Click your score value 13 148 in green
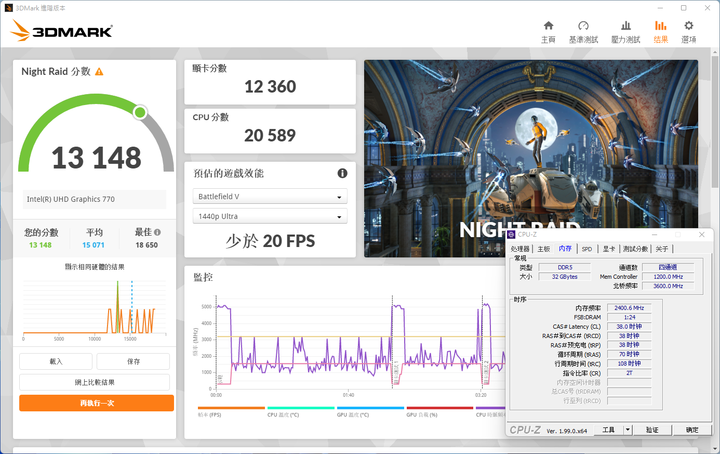 point(40,245)
